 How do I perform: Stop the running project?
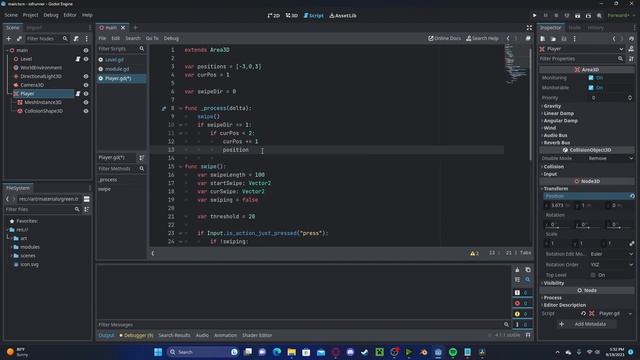pyautogui.click(x=556, y=16)
